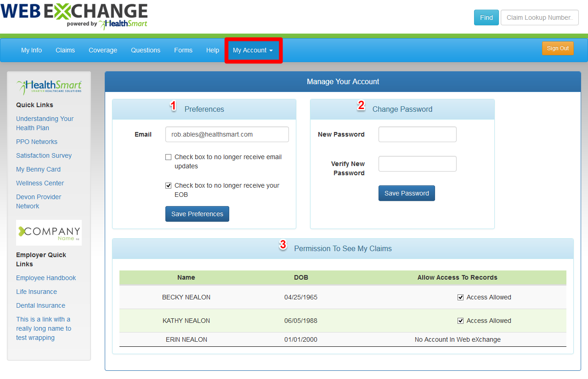Toggle Access Allowed for Kathy Nealon
The image size is (588, 379).
[x=461, y=321]
